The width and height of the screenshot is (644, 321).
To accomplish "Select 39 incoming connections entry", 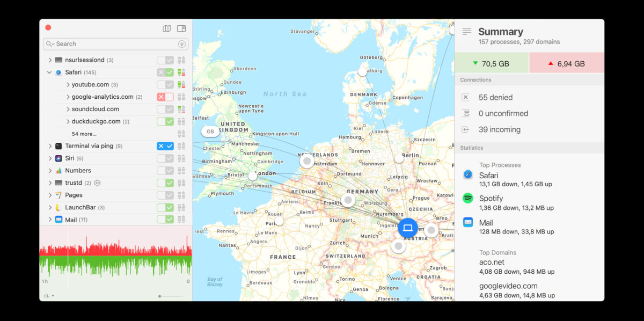I will point(500,129).
